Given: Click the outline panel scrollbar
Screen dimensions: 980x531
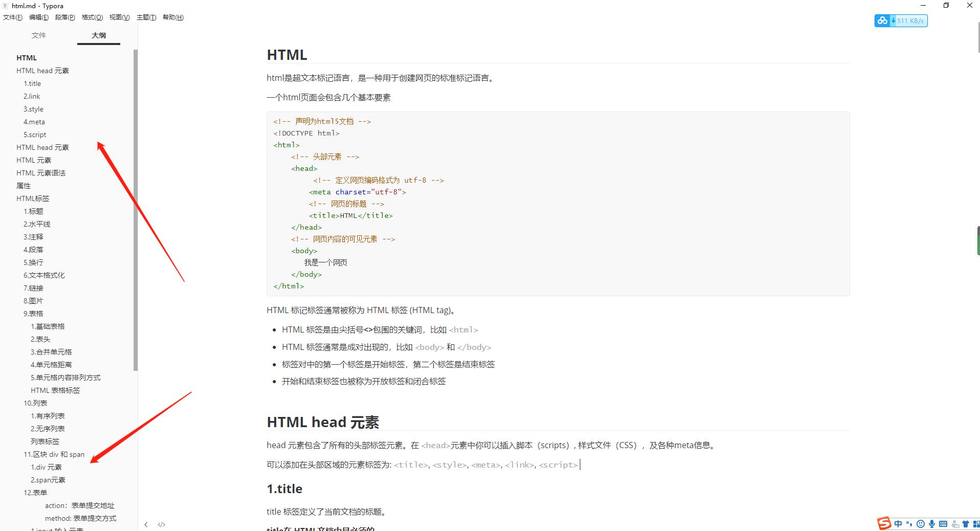Looking at the screenshot, I should (x=136, y=210).
